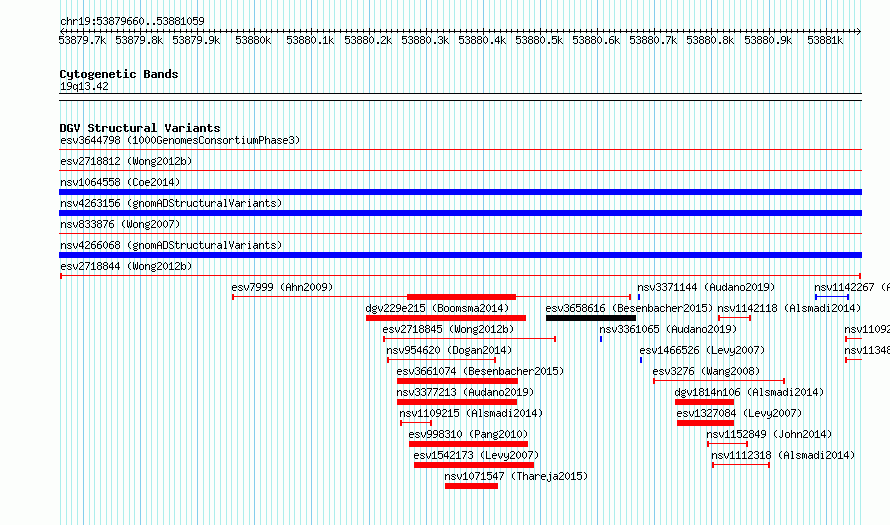This screenshot has width=890, height=525.
Task: Select black bar for esv3658616 (Besenbacher2015)
Action: [590, 318]
